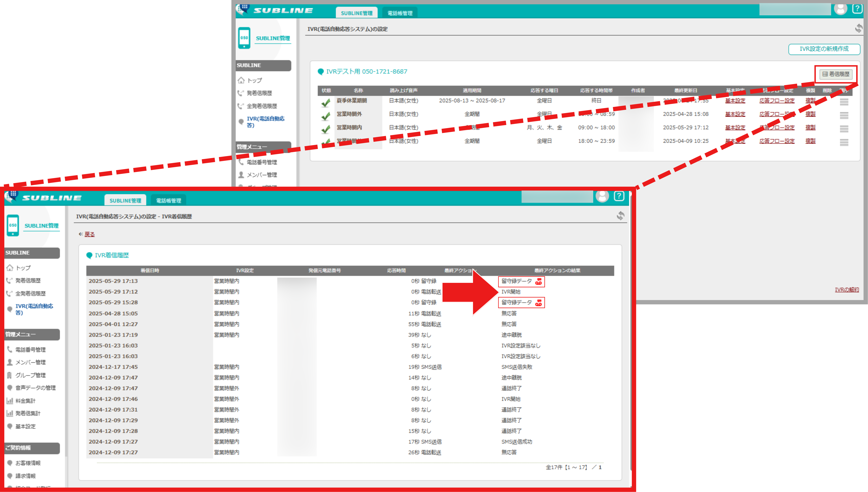Open グループ管理 in front window sidebar
868x492 pixels.
point(26,375)
